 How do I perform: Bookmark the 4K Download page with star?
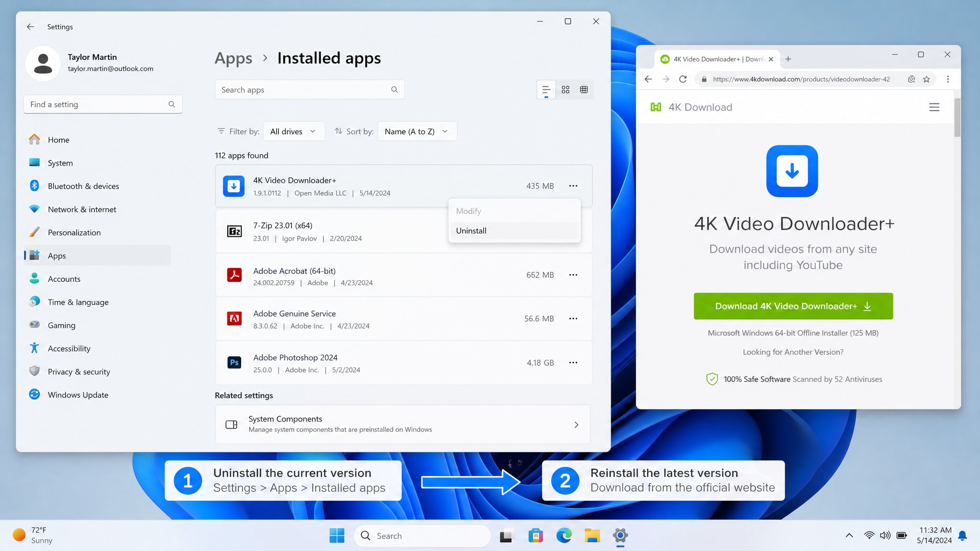click(x=926, y=79)
